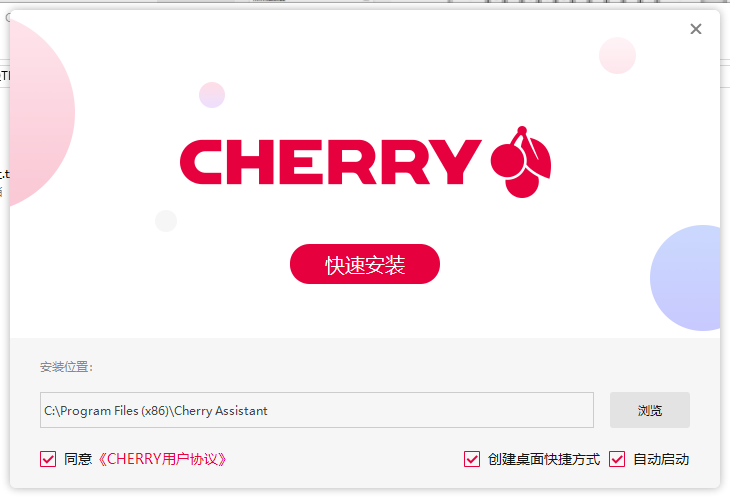
Task: Click the small pink circle near close button
Action: click(617, 55)
